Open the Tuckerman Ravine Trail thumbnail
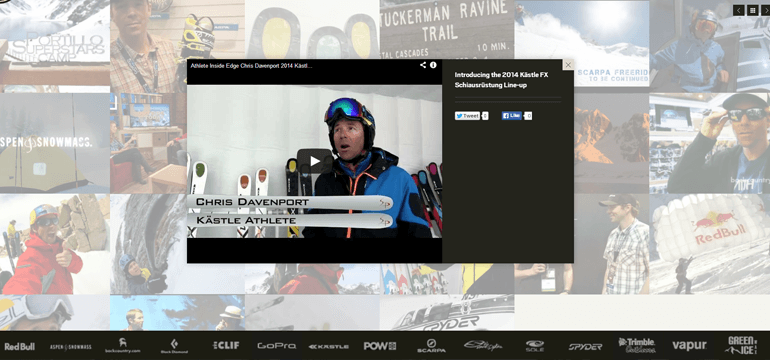The width and height of the screenshot is (770, 360). (447, 29)
